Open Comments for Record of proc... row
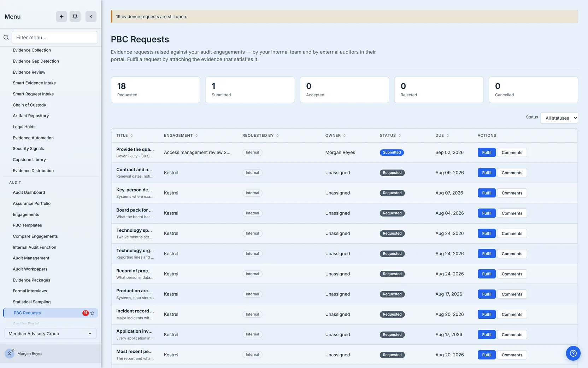 click(x=512, y=274)
